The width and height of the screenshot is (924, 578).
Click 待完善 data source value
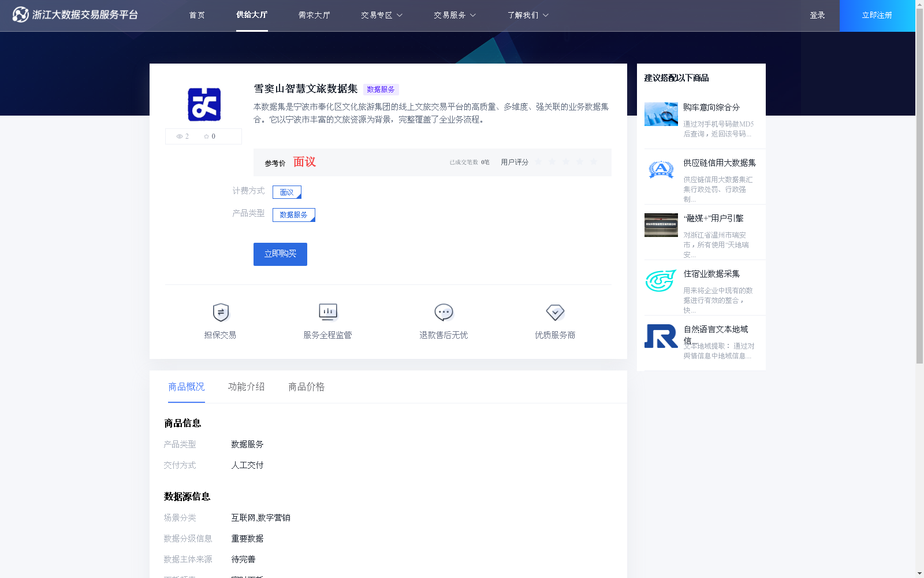point(243,560)
